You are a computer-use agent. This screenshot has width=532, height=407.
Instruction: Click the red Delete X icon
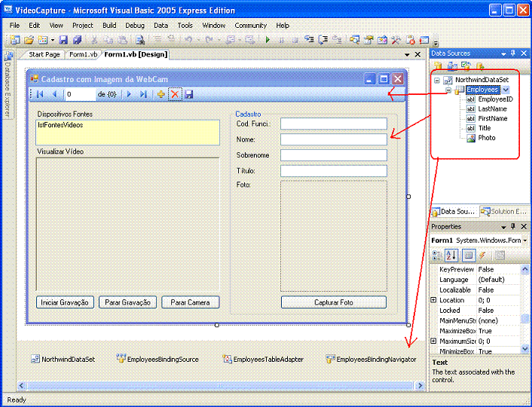[x=175, y=94]
